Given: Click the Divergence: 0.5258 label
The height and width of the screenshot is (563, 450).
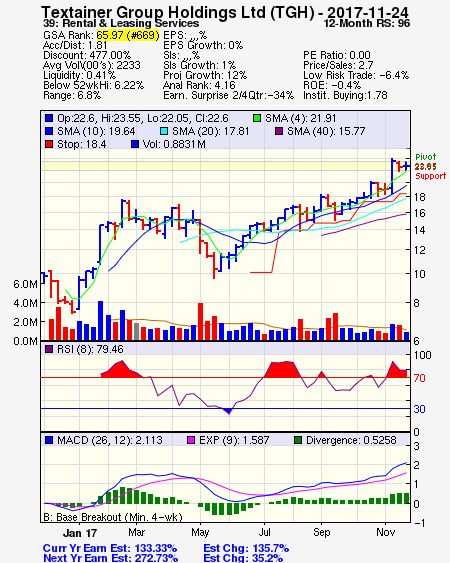Looking at the screenshot, I should [x=351, y=440].
